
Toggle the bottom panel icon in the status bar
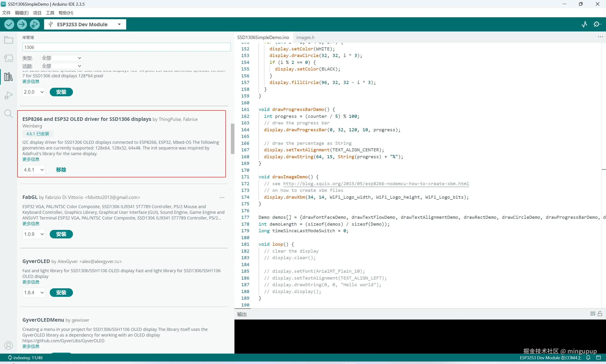[598, 358]
